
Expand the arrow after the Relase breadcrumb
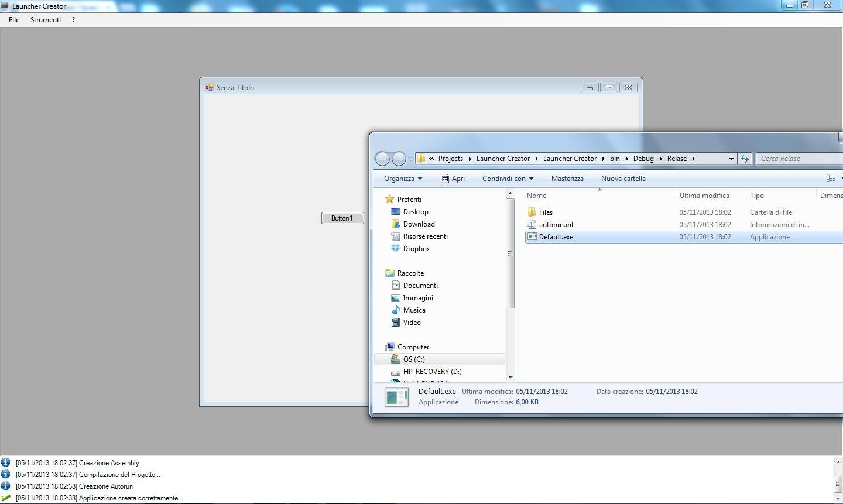pos(693,159)
